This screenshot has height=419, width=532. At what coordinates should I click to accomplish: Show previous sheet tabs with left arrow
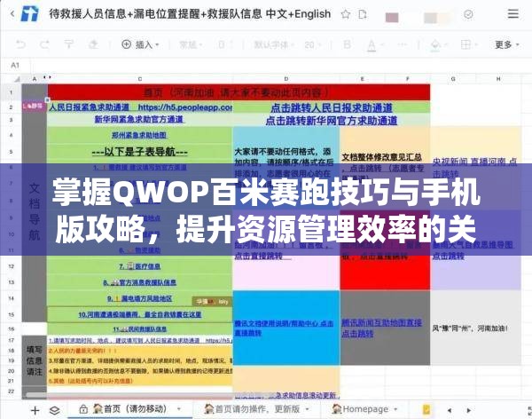pyautogui.click(x=450, y=410)
